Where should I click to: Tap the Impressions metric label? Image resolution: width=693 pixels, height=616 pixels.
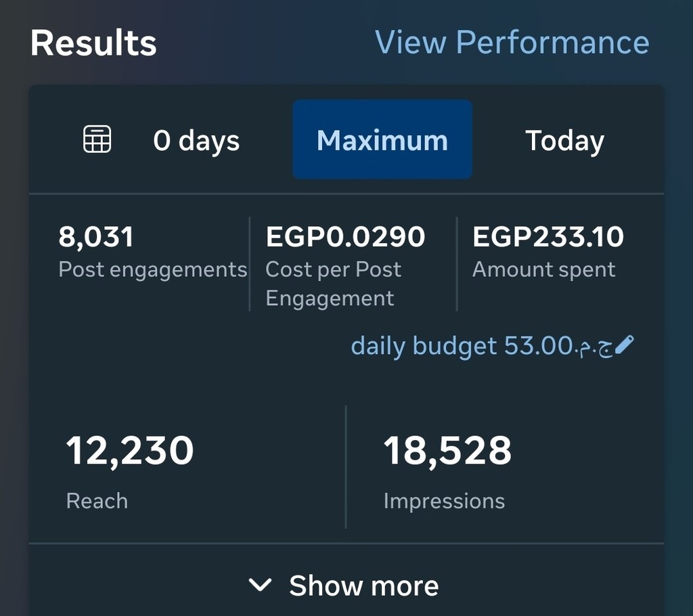444,501
